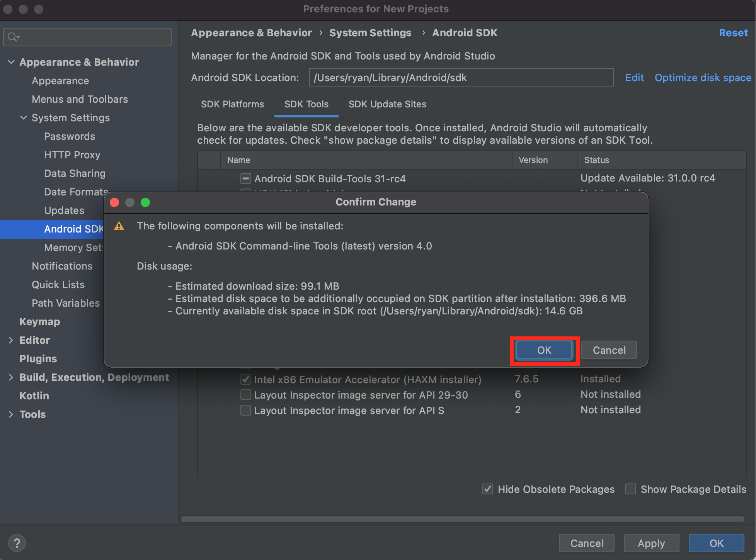
Task: Click the search magnifier icon
Action: [x=12, y=37]
